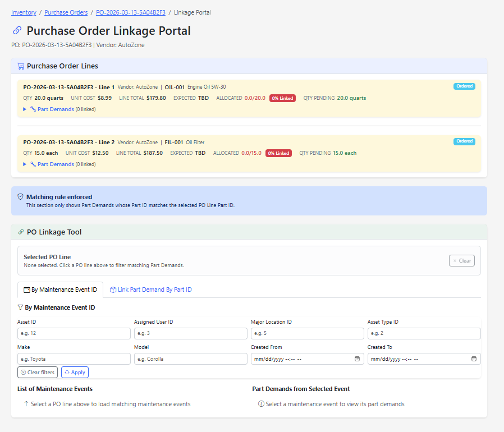Click the Linkage Portal breadcrumb text
Image resolution: width=504 pixels, height=432 pixels.
click(x=192, y=12)
